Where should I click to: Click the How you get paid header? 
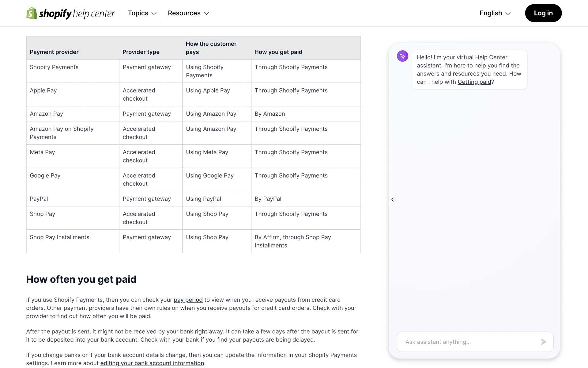pos(278,52)
